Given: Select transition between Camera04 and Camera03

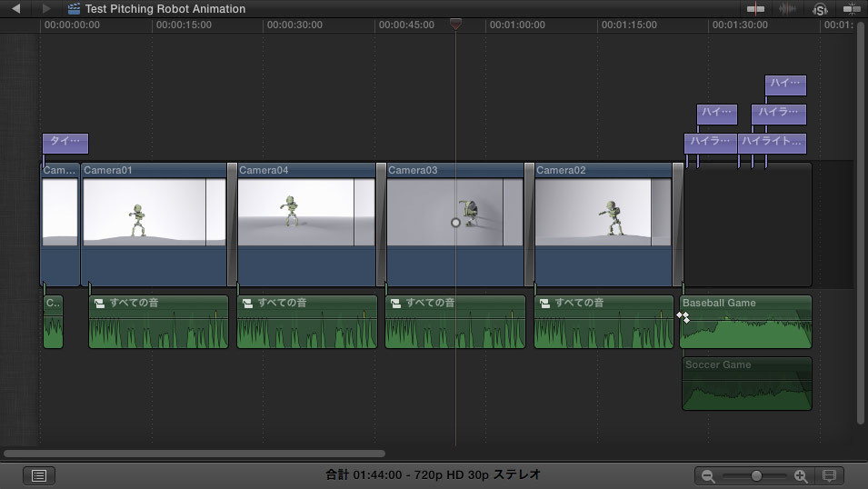Looking at the screenshot, I should (381, 225).
